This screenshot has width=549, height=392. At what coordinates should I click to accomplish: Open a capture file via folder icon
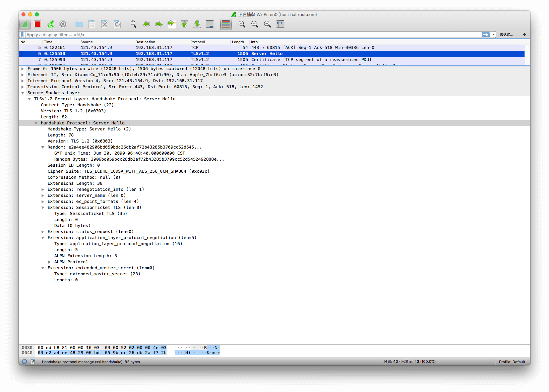pyautogui.click(x=79, y=24)
